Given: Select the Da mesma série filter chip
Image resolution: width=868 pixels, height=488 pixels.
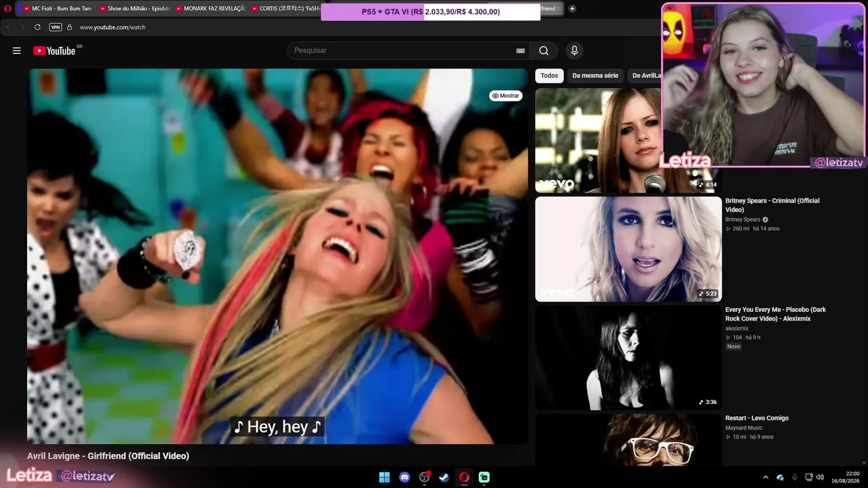Looking at the screenshot, I should coord(595,75).
